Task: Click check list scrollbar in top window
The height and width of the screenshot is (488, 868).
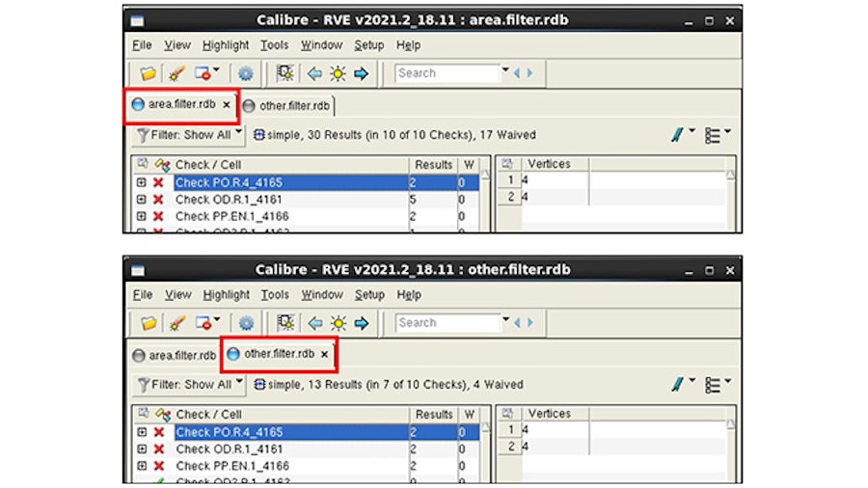Action: pyautogui.click(x=485, y=200)
